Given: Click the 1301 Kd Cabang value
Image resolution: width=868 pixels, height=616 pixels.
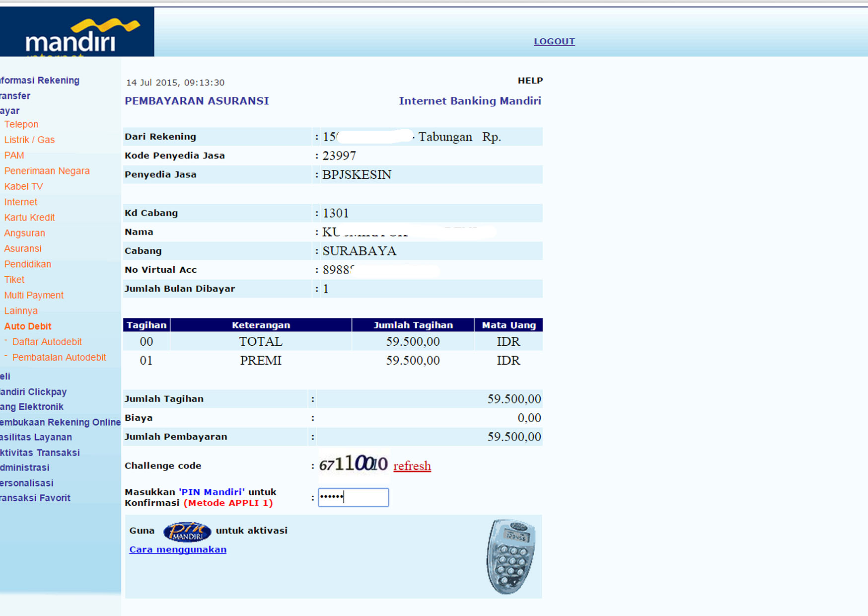Looking at the screenshot, I should (336, 213).
